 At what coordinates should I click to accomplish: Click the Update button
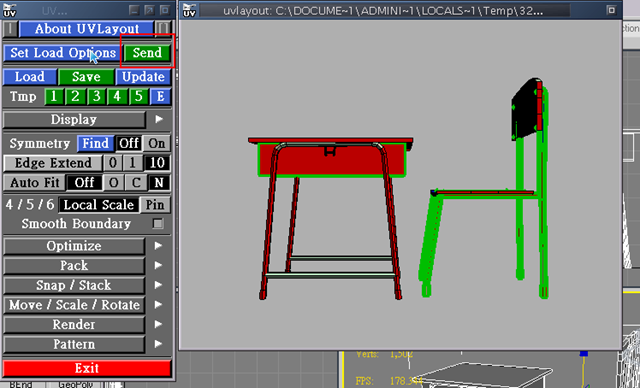pyautogui.click(x=143, y=77)
